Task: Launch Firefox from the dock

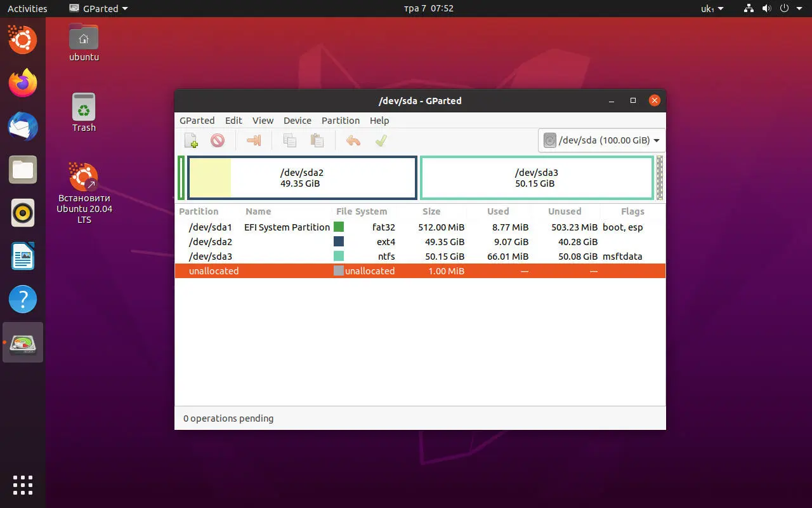Action: click(23, 83)
